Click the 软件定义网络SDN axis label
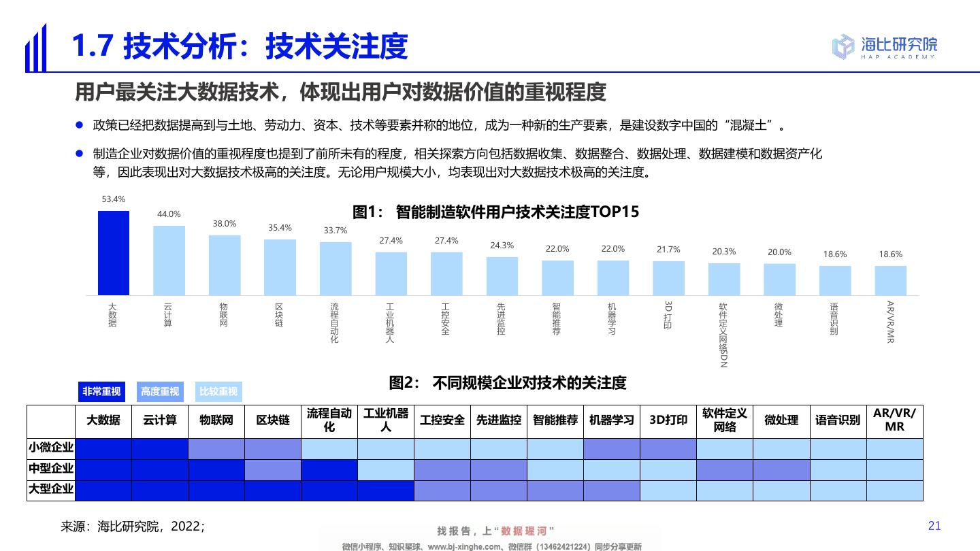 [x=724, y=335]
